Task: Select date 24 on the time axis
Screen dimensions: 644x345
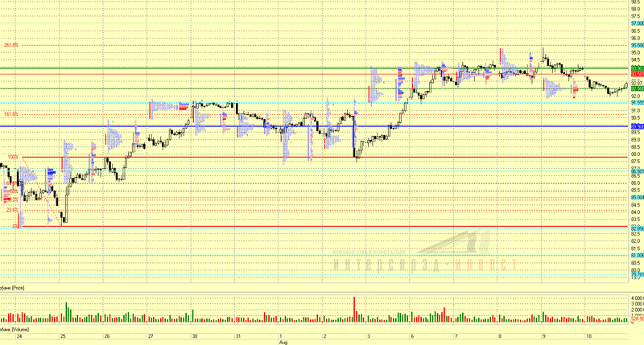Action: click(x=19, y=336)
